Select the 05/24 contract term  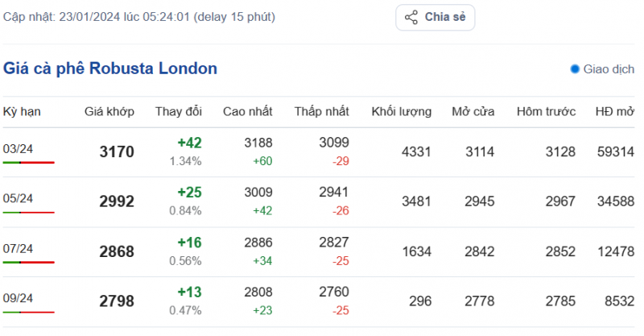18,198
